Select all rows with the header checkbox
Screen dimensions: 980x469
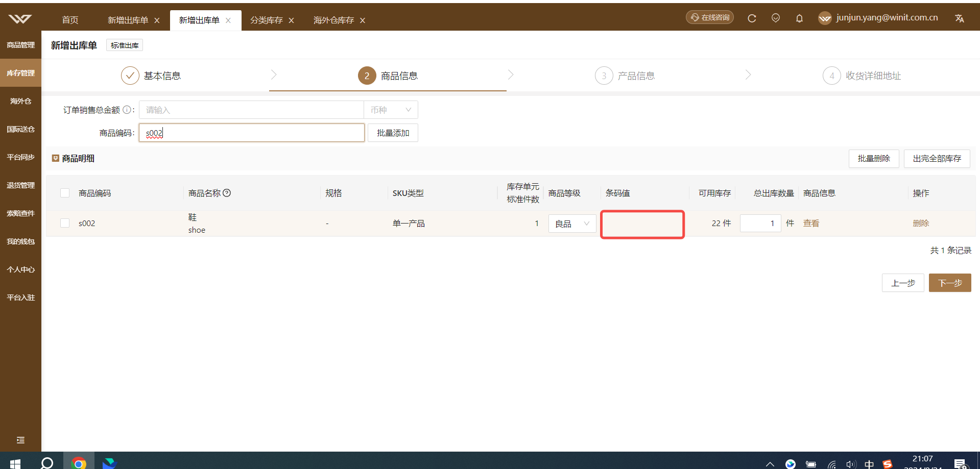click(x=65, y=193)
